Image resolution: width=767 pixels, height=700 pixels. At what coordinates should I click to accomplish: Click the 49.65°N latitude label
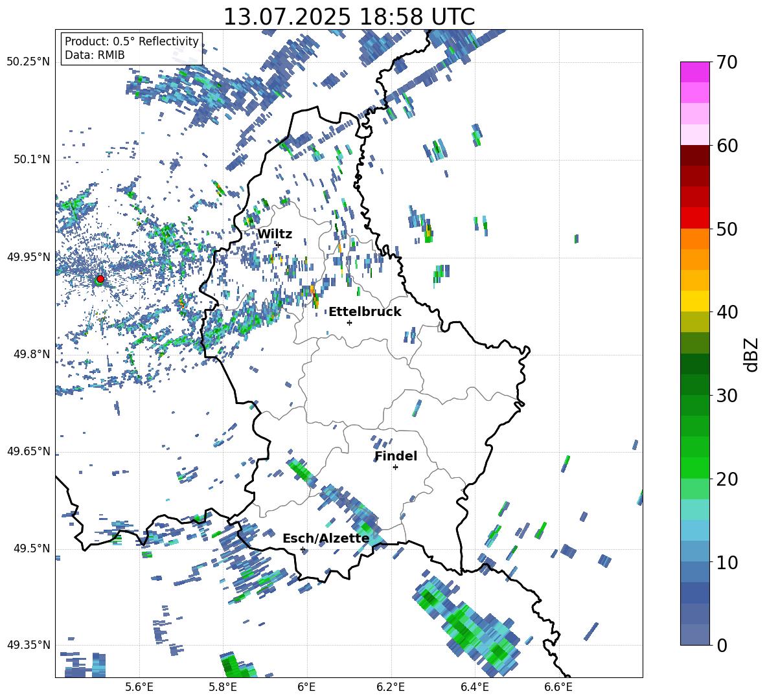click(29, 451)
